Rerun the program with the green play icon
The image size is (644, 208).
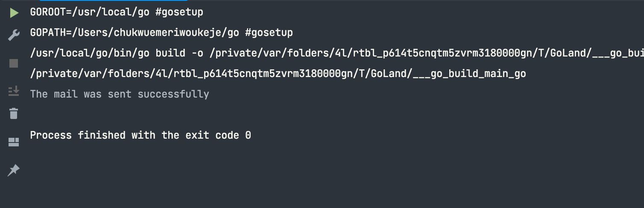click(x=14, y=13)
